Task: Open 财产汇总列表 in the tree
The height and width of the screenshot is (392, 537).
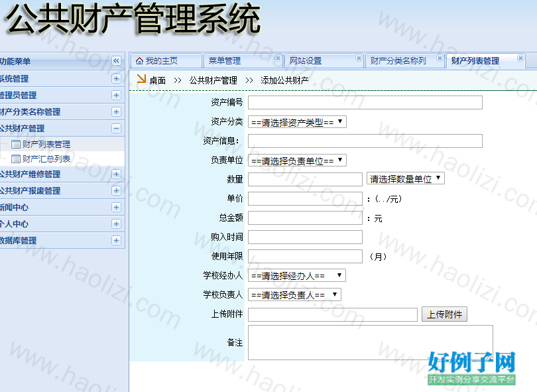Action: click(x=46, y=159)
